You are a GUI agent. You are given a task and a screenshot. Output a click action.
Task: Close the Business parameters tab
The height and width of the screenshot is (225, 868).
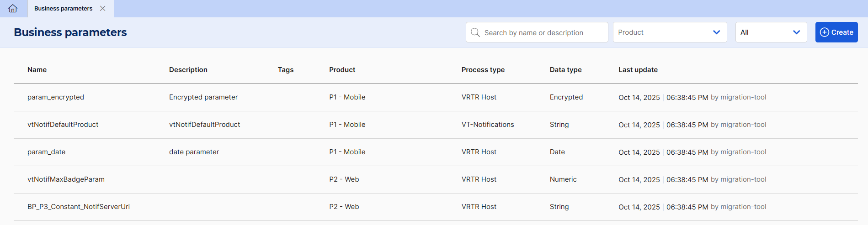103,9
